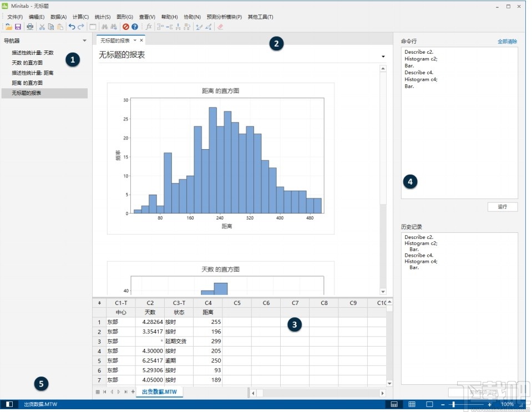532x412 pixels.
Task: Print the current output
Action: (x=29, y=27)
